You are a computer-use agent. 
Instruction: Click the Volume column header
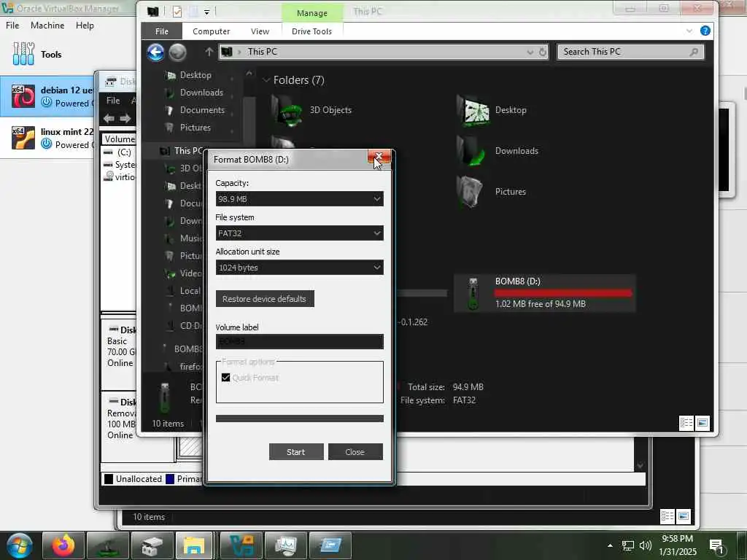[x=119, y=139]
